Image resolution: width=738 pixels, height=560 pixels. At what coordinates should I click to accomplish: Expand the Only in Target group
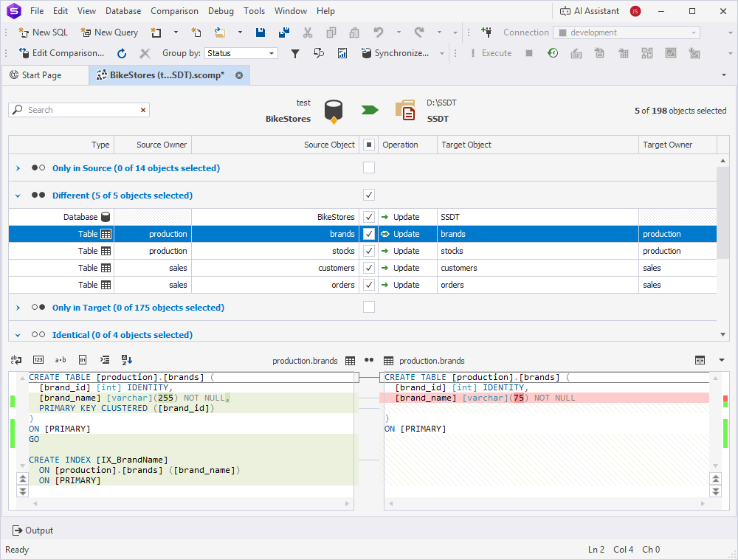coord(18,308)
